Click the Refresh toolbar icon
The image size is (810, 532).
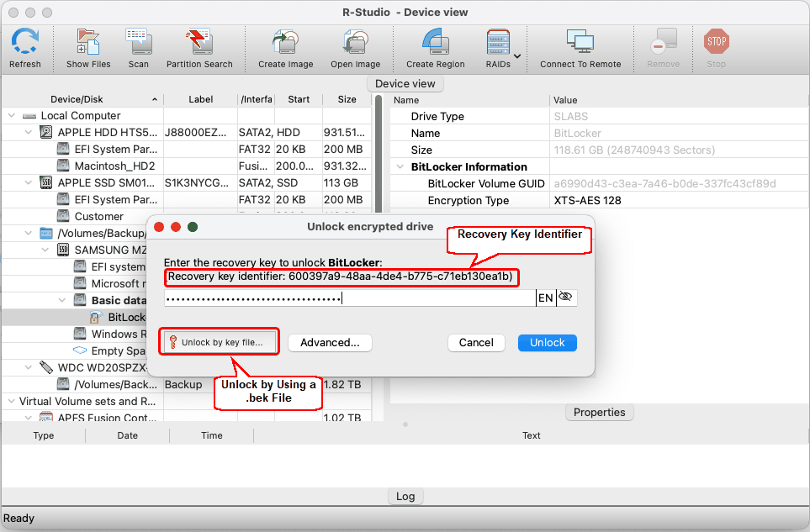(x=24, y=41)
